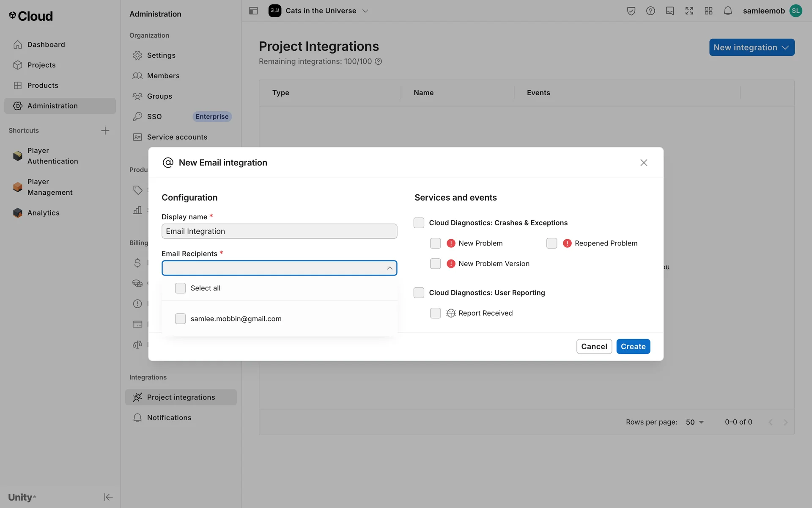Open the apps grid icon in header
This screenshot has width=812, height=508.
pyautogui.click(x=708, y=11)
